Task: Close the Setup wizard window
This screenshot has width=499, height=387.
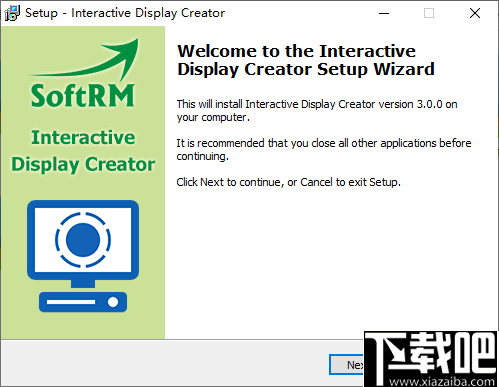Action: tap(475, 13)
